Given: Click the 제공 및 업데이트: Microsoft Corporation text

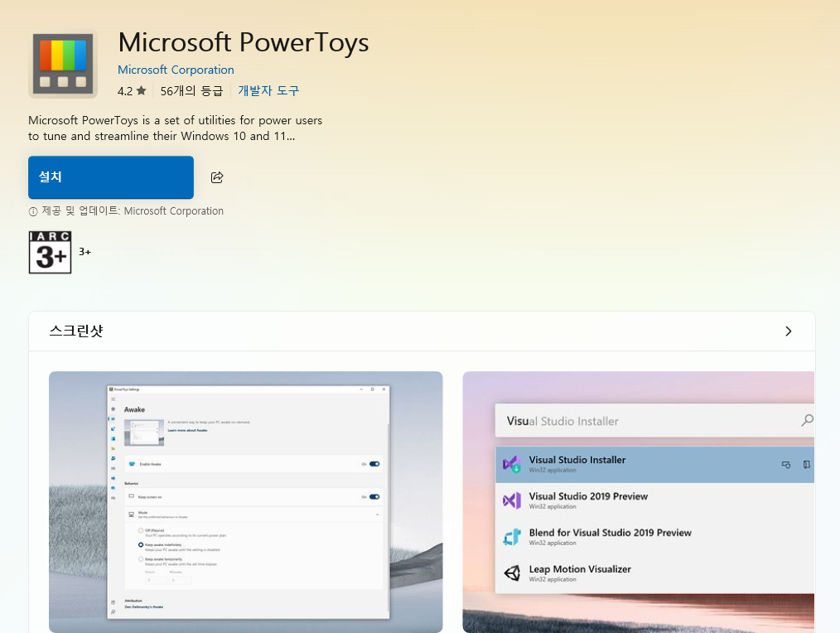Looking at the screenshot, I should [133, 211].
